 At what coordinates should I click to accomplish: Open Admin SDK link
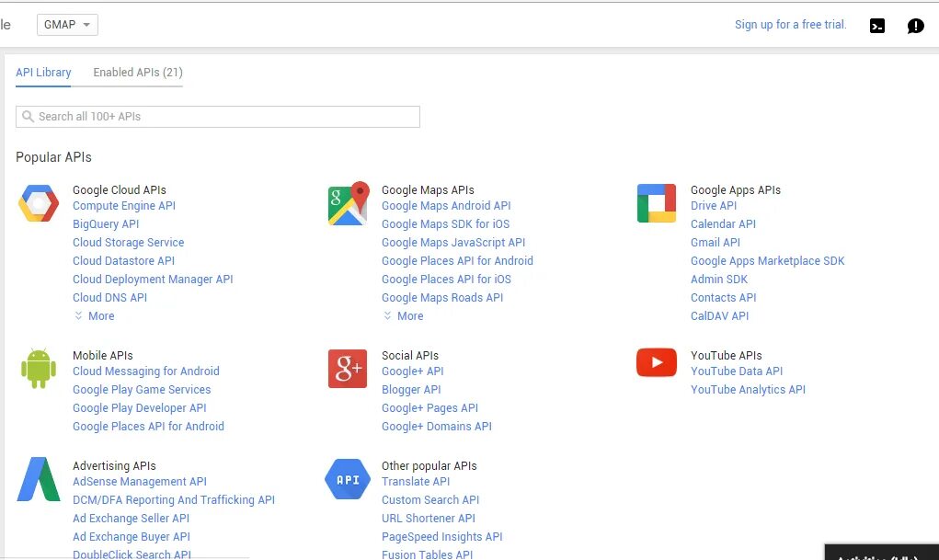coord(719,280)
